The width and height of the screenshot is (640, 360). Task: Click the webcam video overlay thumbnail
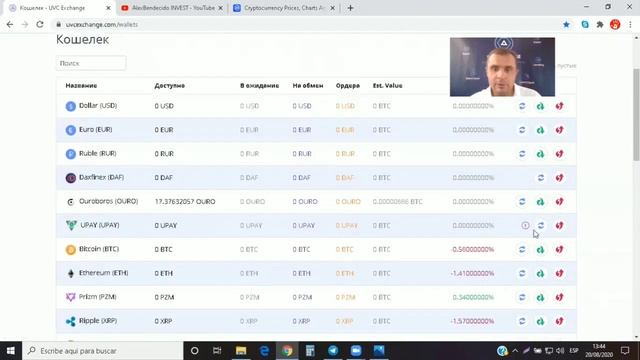(x=502, y=67)
